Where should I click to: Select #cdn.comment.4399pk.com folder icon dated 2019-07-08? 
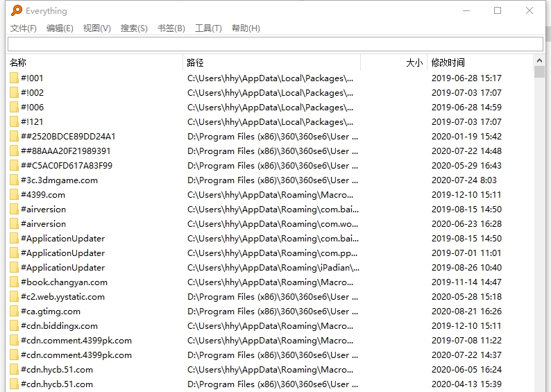[14, 341]
